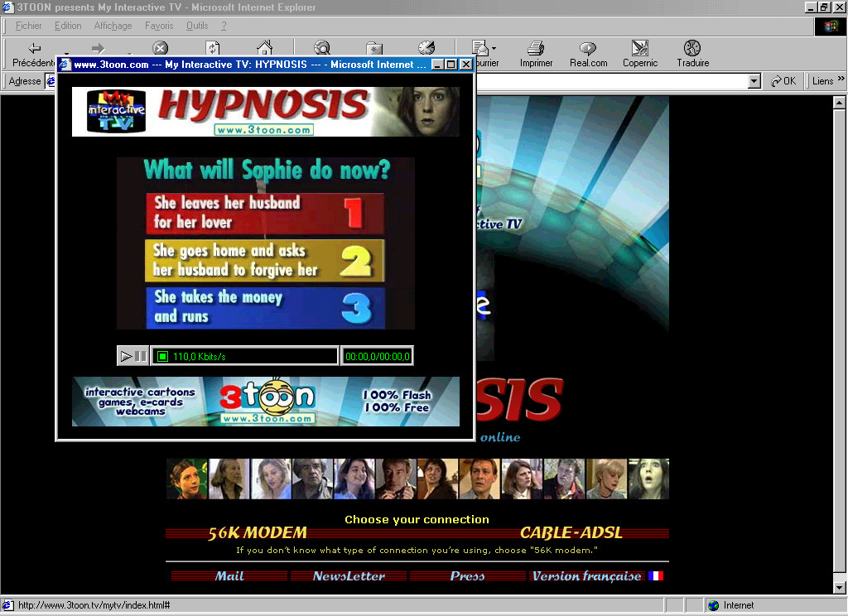Open the history toolbar icon
The width and height of the screenshot is (848, 616).
[426, 48]
